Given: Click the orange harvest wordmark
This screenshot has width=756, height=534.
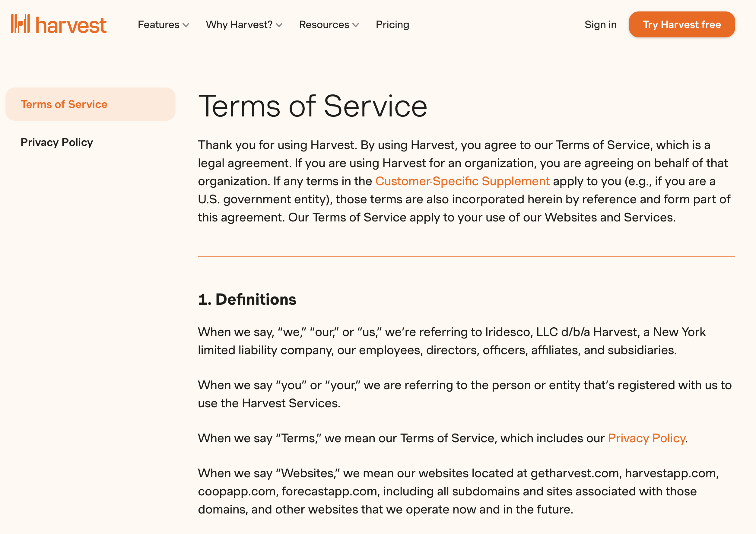Looking at the screenshot, I should 71,25.
